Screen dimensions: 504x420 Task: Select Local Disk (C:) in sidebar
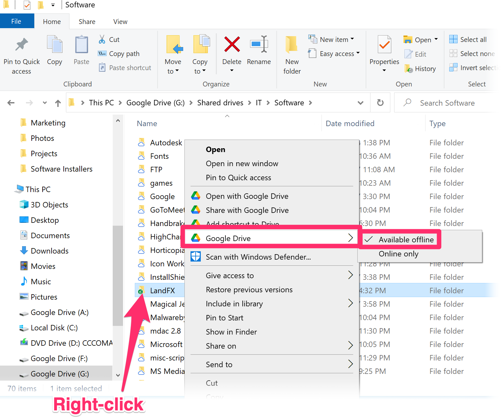point(54,328)
